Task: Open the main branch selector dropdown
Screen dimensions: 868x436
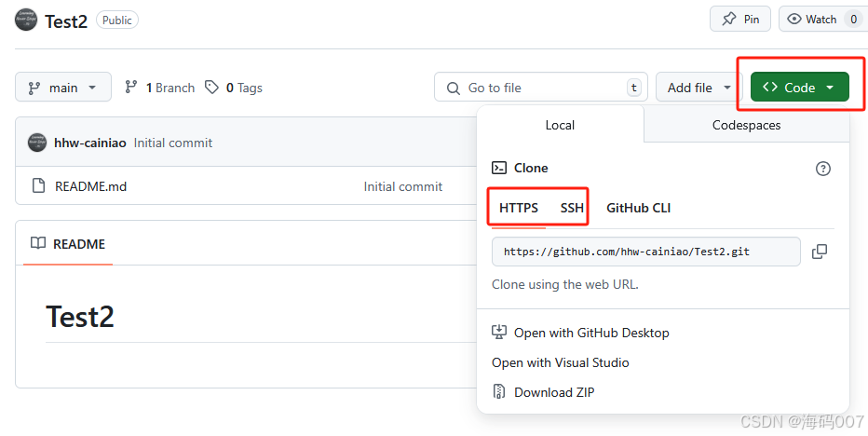Action: pos(63,88)
